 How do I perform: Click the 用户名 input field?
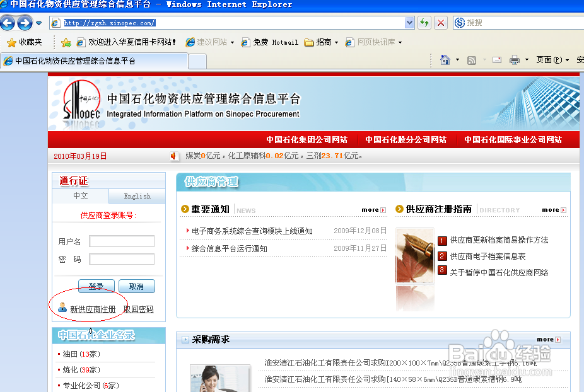122,241
